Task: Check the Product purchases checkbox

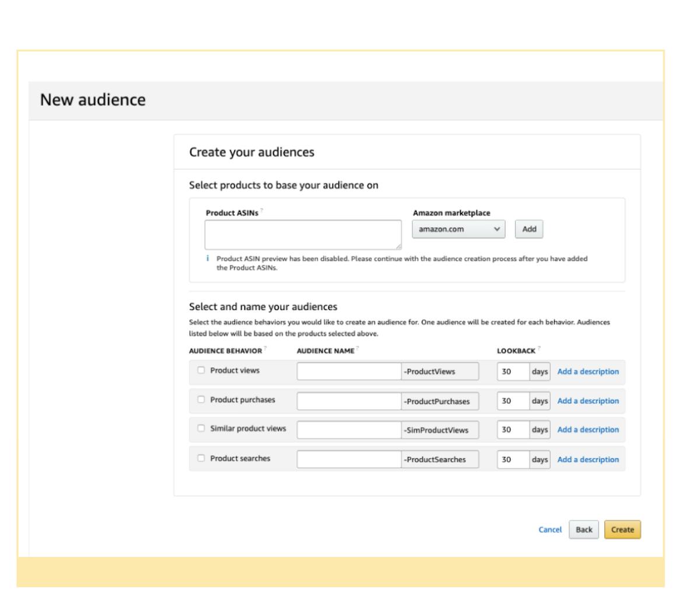Action: [x=201, y=400]
